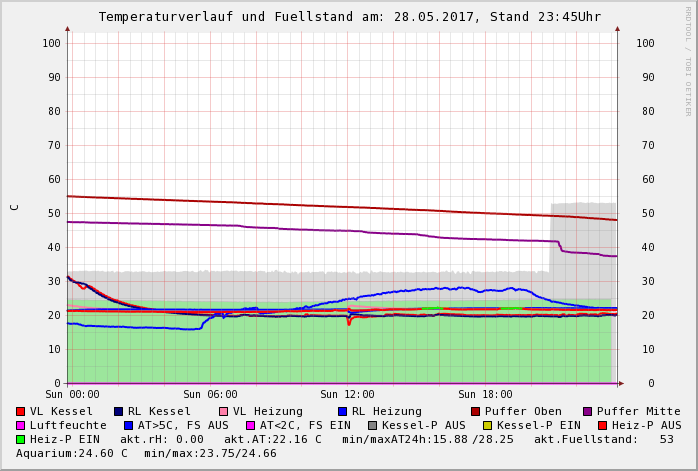The height and width of the screenshot is (471, 698).
Task: Click the dark blue RL Kessel legend swatch
Action: [119, 412]
